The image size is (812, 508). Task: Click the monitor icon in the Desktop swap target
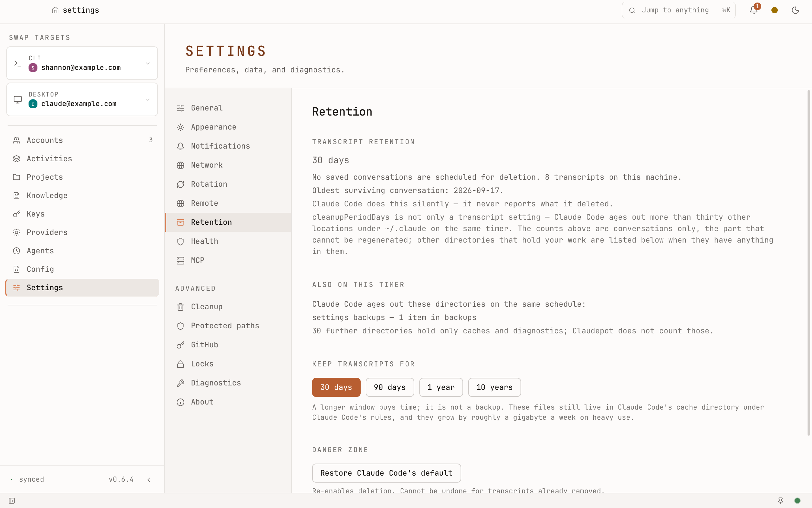[x=17, y=99]
